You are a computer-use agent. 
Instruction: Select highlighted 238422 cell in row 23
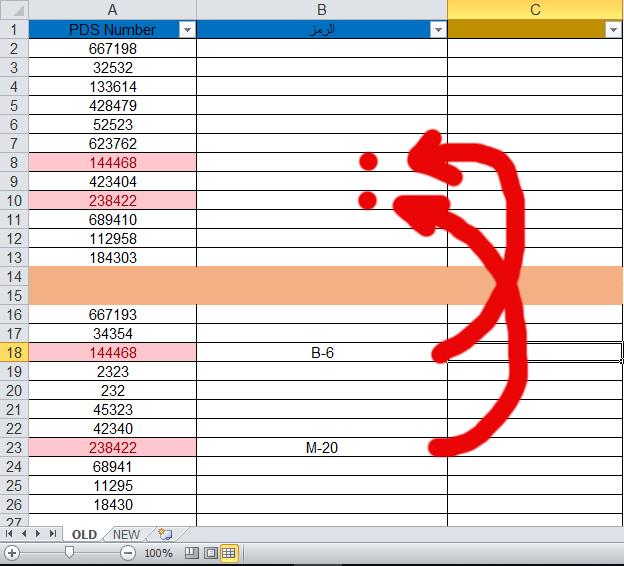coord(113,448)
